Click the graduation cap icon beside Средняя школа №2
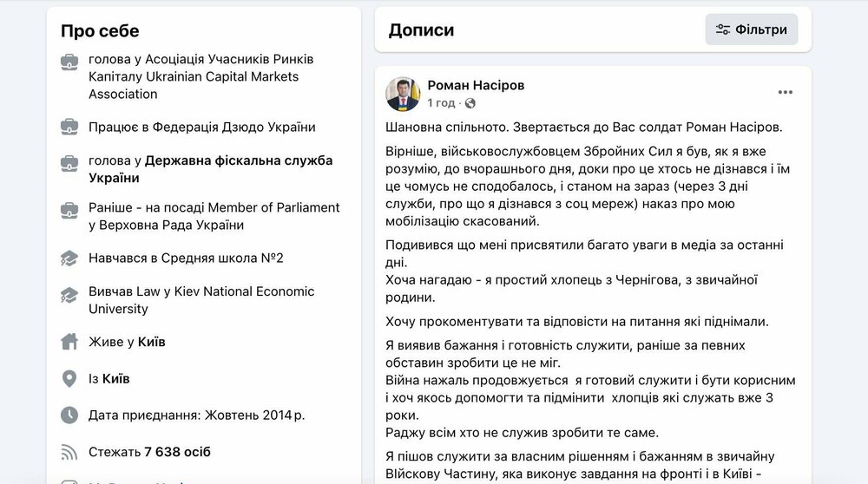This screenshot has width=868, height=484. coord(69,258)
